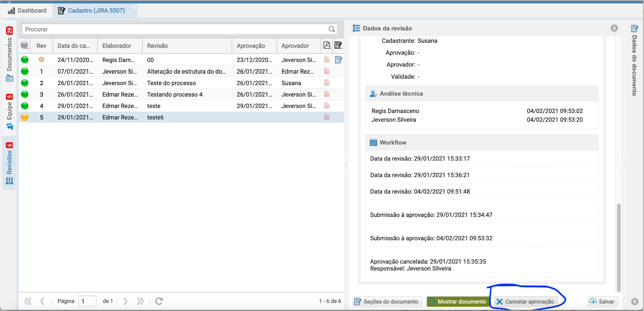Click 'Submissão à aprovação: 04/02/2021 09:53:32' entry
644x311 pixels.
click(x=431, y=238)
